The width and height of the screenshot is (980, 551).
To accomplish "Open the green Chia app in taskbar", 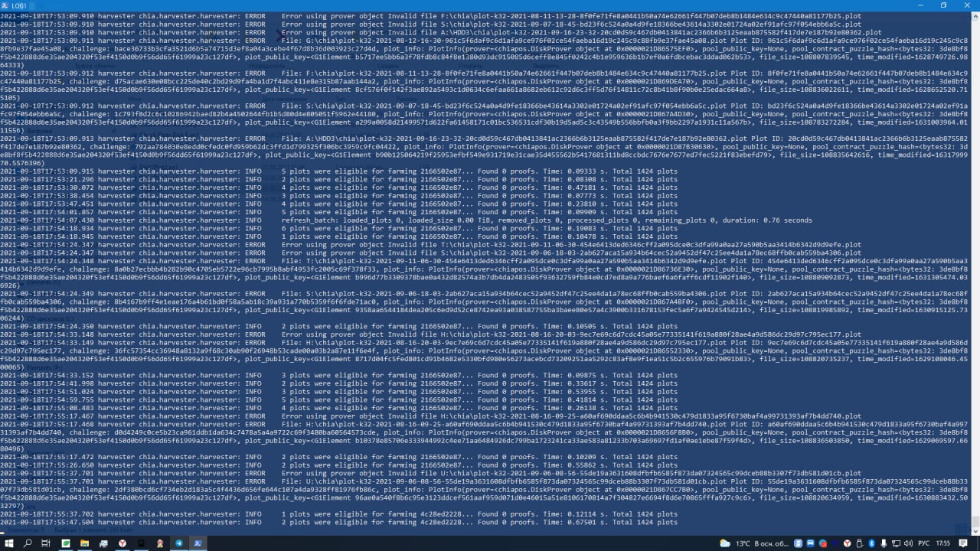I will click(x=66, y=543).
